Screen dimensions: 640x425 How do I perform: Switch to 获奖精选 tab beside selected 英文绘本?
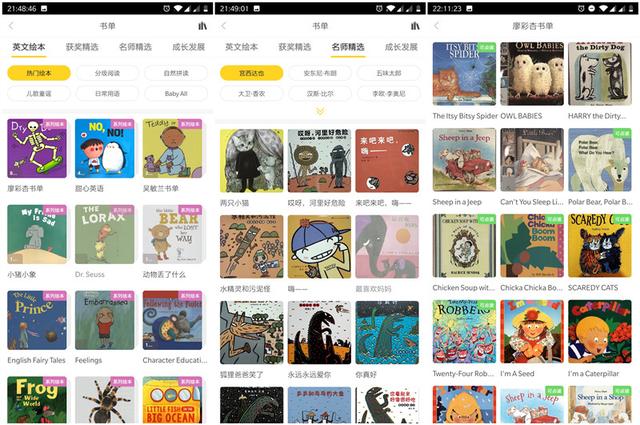point(82,47)
